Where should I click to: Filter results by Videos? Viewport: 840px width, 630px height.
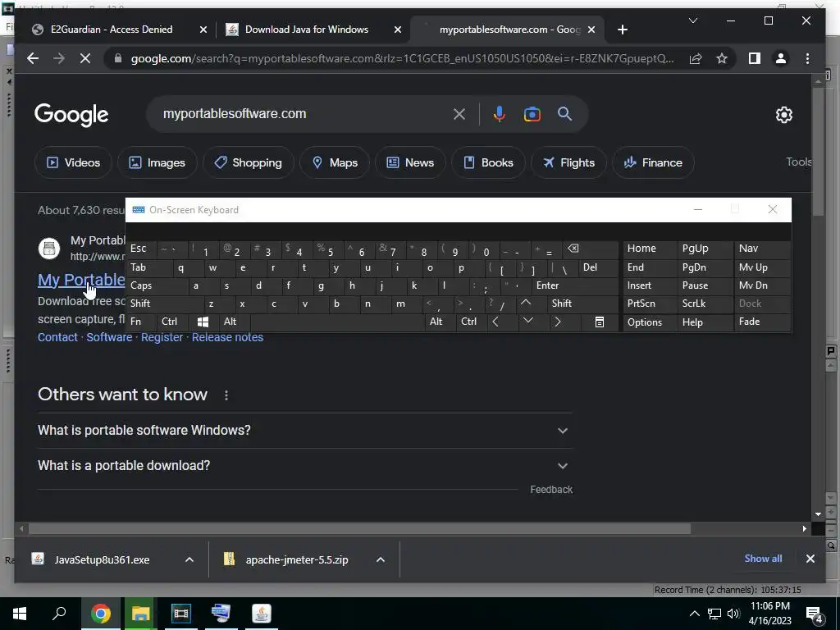point(73,162)
